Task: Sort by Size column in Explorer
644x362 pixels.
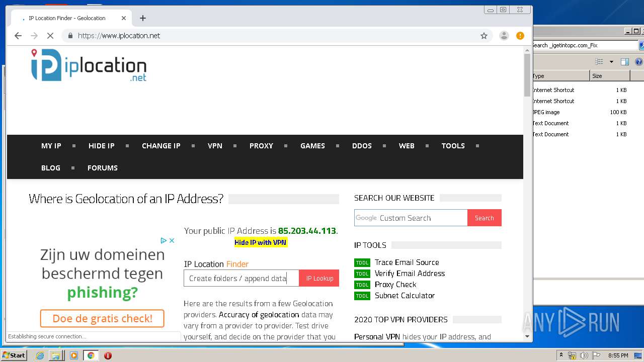Action: (610, 76)
